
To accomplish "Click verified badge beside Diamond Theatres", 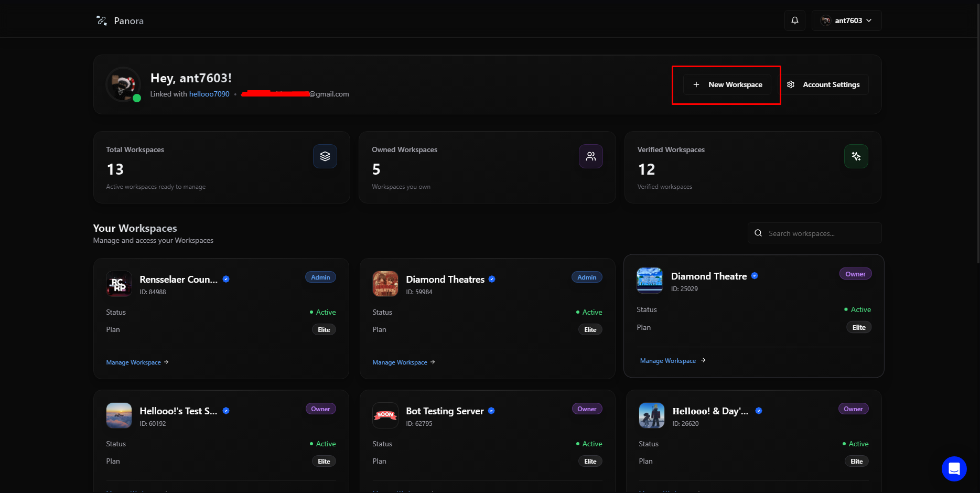I will point(492,279).
